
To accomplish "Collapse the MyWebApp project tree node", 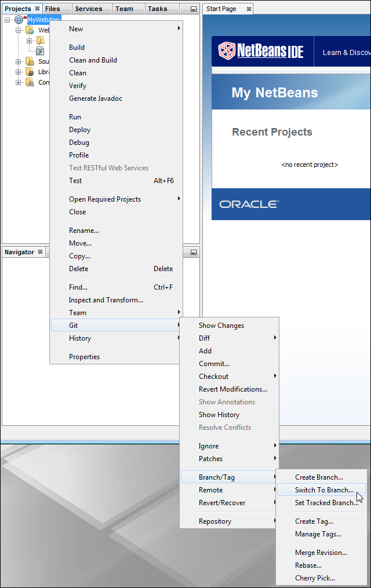I will pyautogui.click(x=7, y=20).
